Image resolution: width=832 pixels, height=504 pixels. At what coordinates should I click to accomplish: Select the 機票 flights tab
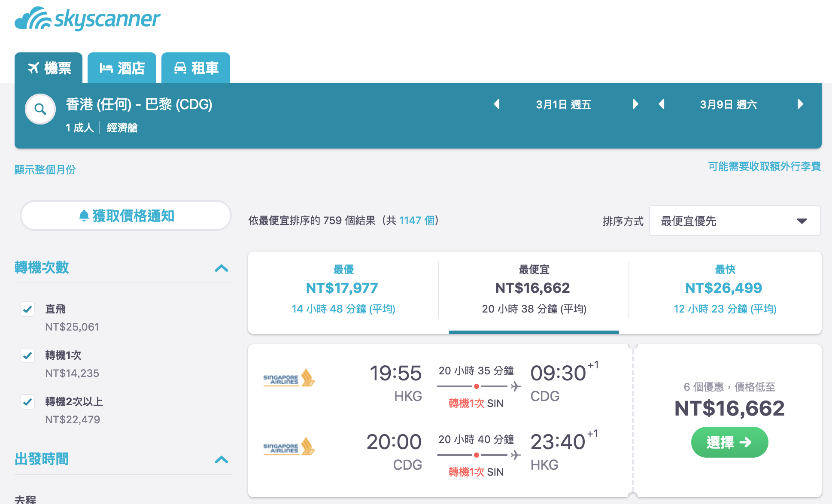[x=49, y=68]
